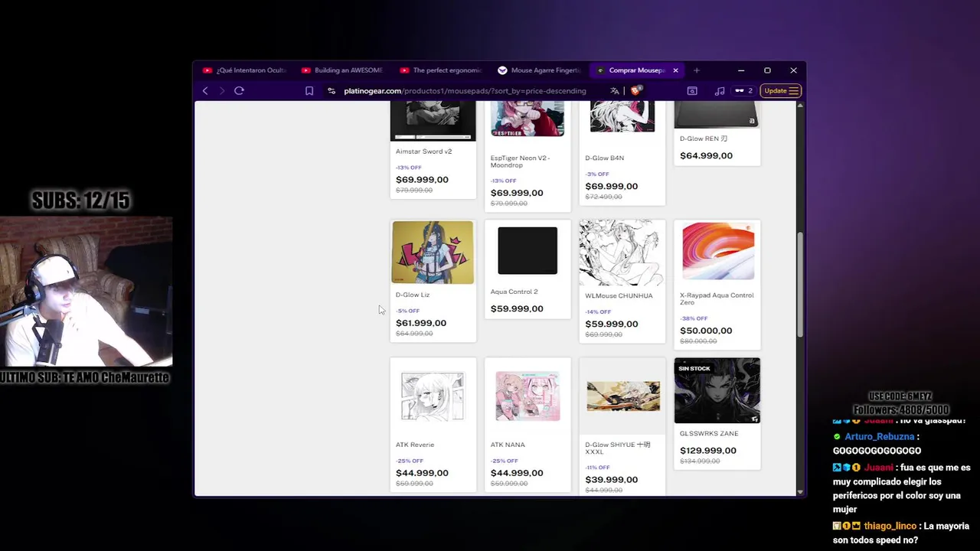The image size is (980, 551).
Task: Click the -38% OFF discount label
Action: (x=694, y=318)
